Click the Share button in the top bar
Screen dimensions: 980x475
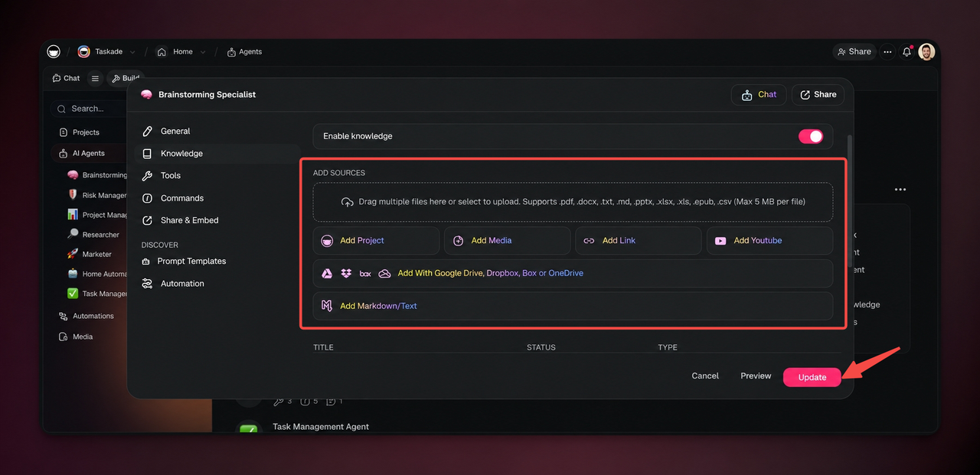pos(854,52)
